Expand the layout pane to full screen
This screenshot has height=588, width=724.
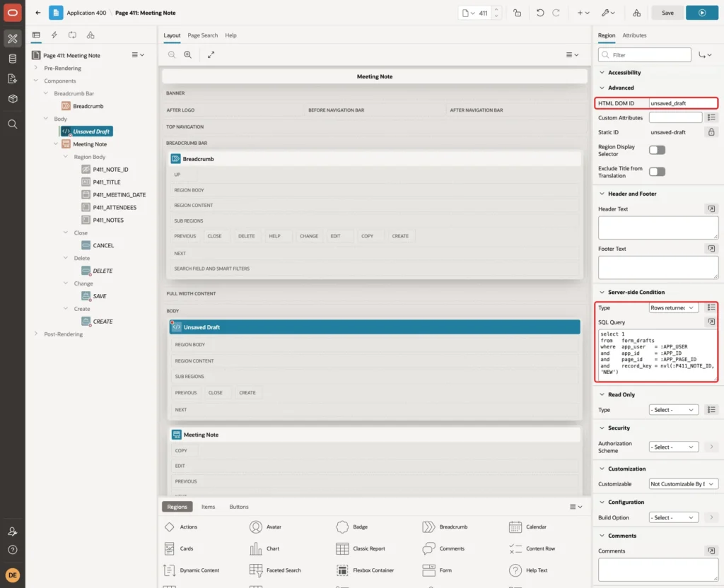pos(211,54)
